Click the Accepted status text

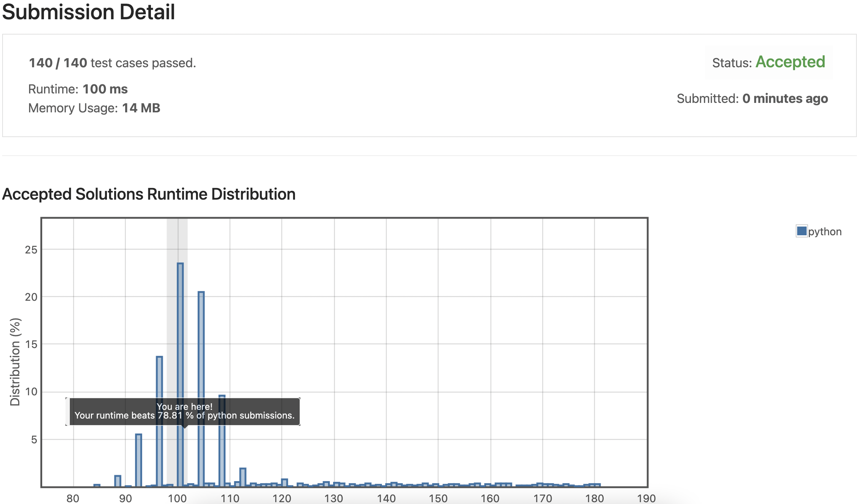tap(790, 62)
